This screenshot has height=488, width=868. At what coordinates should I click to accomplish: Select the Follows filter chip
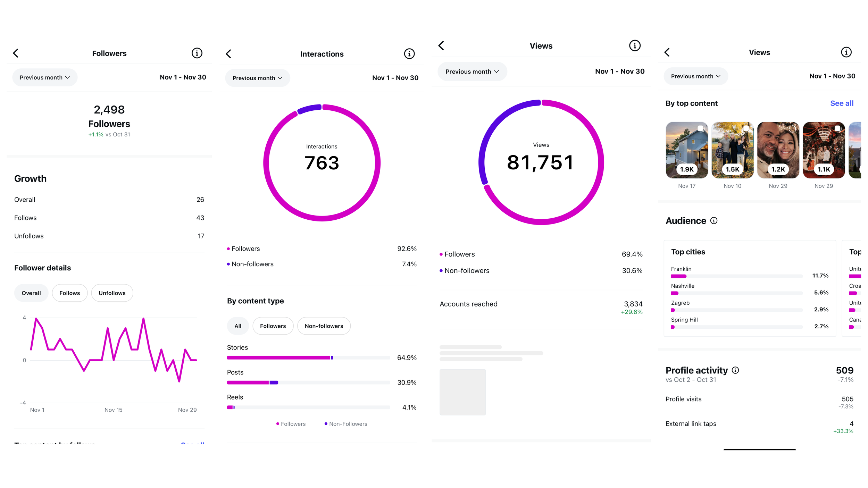[69, 293]
